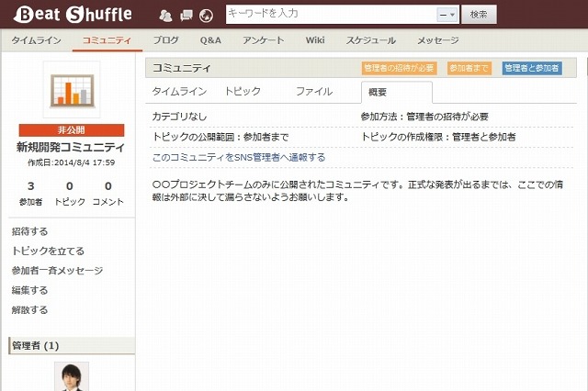Click the community description paragraph
Image resolution: width=588 pixels, height=391 pixels.
(357, 191)
